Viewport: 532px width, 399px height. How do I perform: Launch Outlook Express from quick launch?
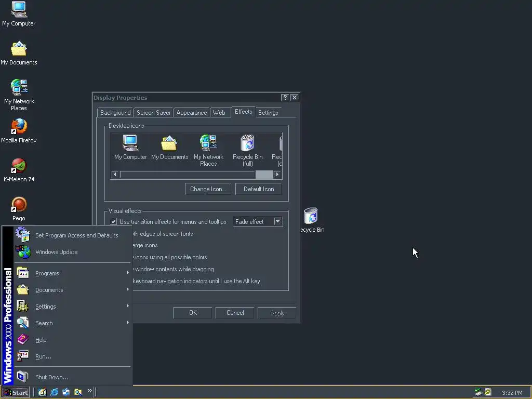(x=66, y=392)
